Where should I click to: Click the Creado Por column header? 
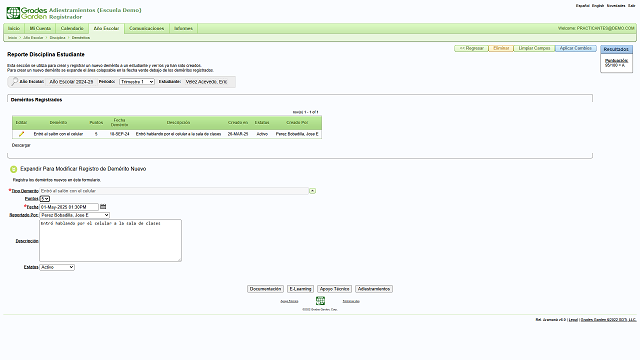tap(297, 122)
